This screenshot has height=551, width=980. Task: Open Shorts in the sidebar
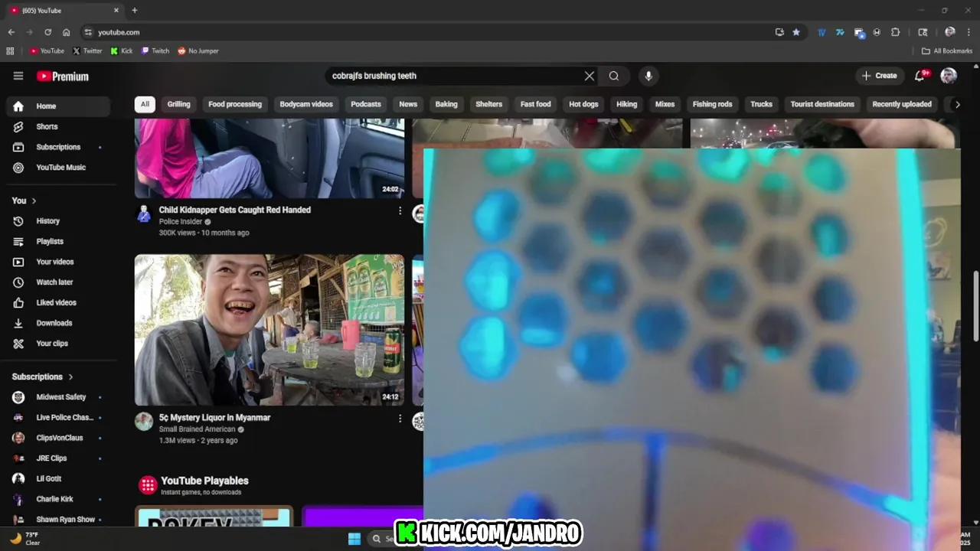coord(58,126)
